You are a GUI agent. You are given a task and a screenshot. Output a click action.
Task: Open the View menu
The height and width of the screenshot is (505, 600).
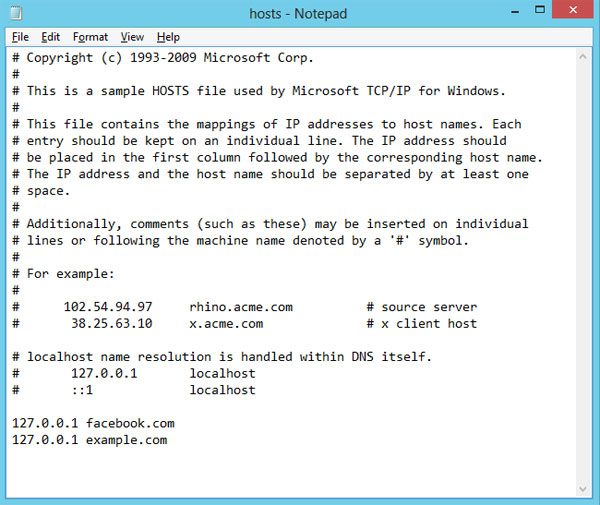tap(132, 37)
